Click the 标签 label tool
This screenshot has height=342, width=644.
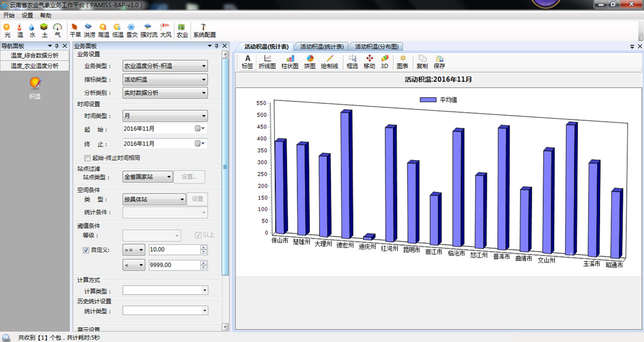(247, 62)
